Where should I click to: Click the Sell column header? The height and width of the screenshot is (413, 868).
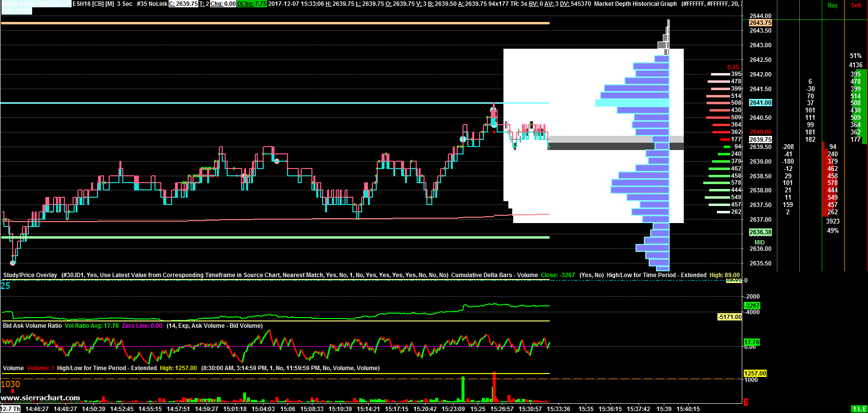tap(856, 5)
